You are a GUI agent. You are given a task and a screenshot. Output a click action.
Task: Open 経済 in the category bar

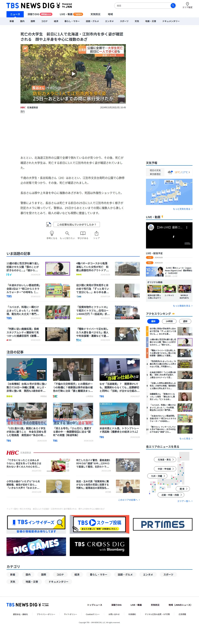pos(56,21)
